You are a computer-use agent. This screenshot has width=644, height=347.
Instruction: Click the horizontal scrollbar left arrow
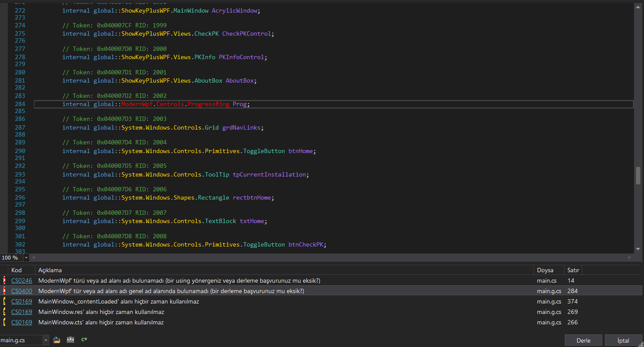[x=34, y=258]
